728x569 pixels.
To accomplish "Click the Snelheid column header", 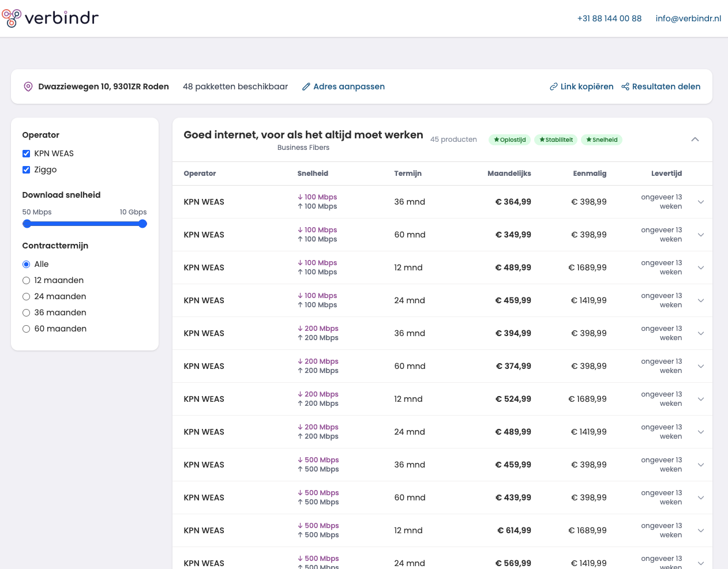I will (x=313, y=174).
